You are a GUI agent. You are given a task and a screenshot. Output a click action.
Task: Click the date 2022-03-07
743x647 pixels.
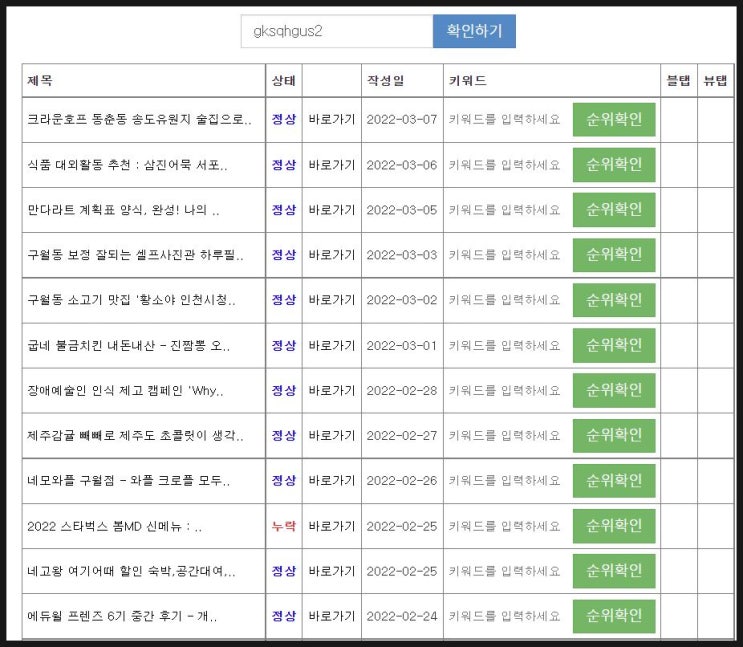(402, 119)
